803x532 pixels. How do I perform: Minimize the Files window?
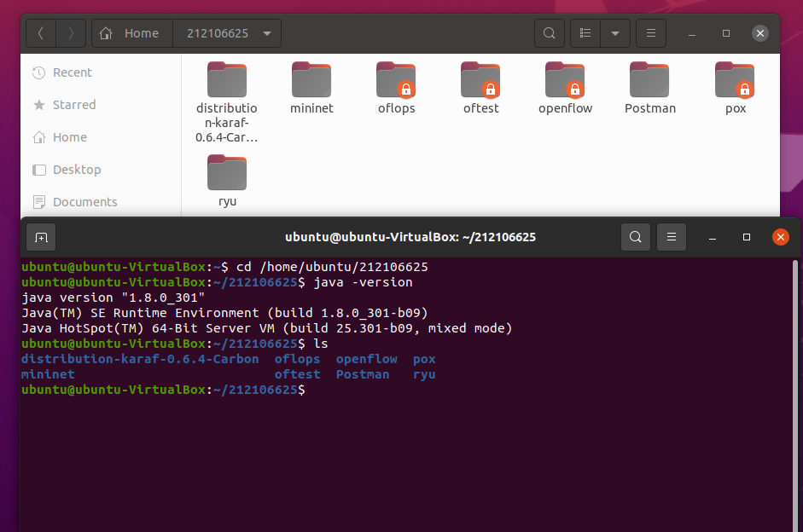[x=692, y=33]
